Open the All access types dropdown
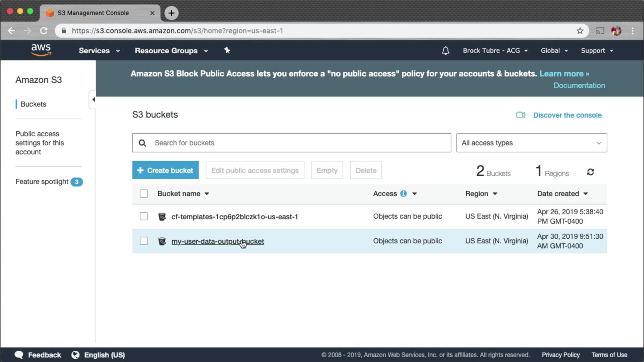The width and height of the screenshot is (644, 362). [x=531, y=143]
